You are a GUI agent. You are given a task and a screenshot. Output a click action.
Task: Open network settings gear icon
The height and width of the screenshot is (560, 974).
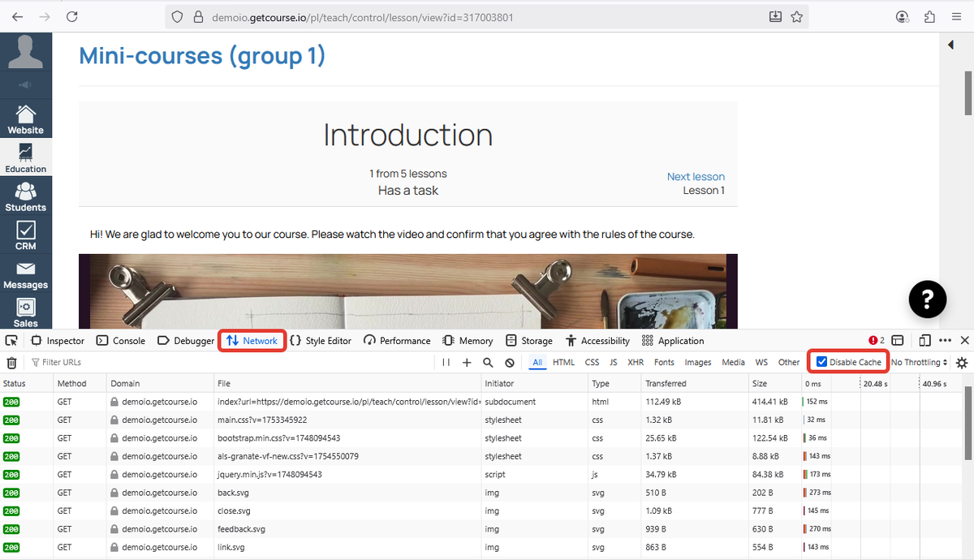point(962,363)
